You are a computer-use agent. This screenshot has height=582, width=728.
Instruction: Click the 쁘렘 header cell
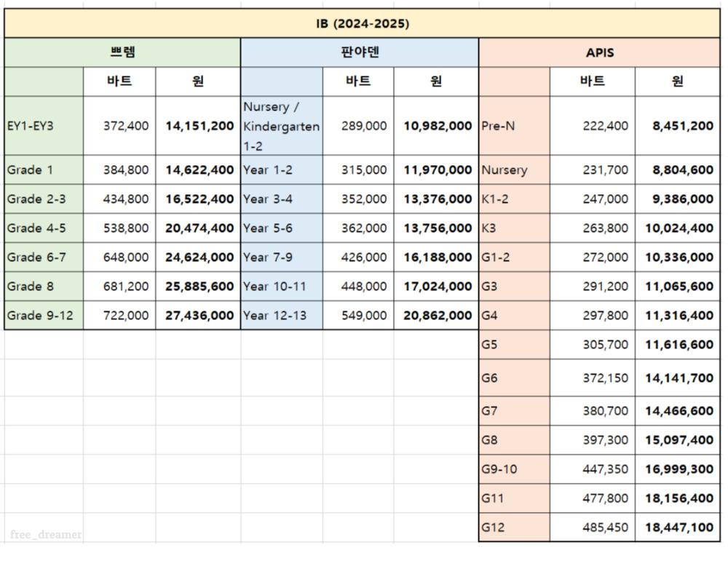pos(122,52)
